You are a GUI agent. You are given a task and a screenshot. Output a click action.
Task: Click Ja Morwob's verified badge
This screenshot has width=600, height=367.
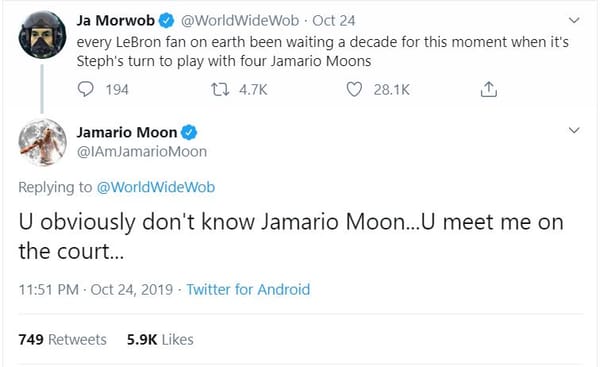click(166, 21)
